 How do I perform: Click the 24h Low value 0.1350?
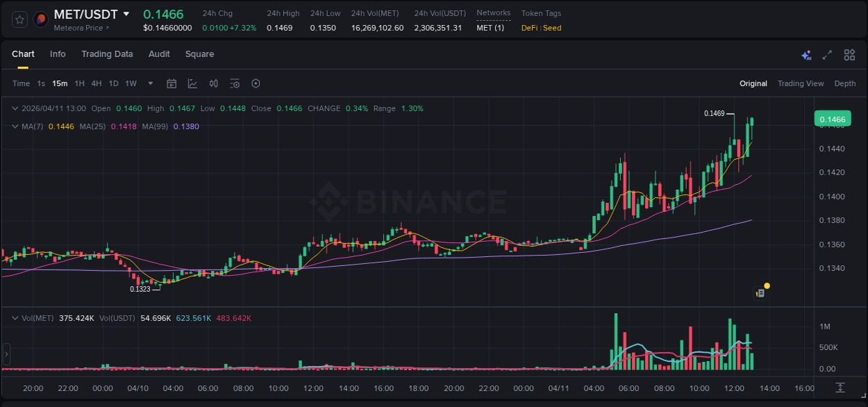point(323,28)
